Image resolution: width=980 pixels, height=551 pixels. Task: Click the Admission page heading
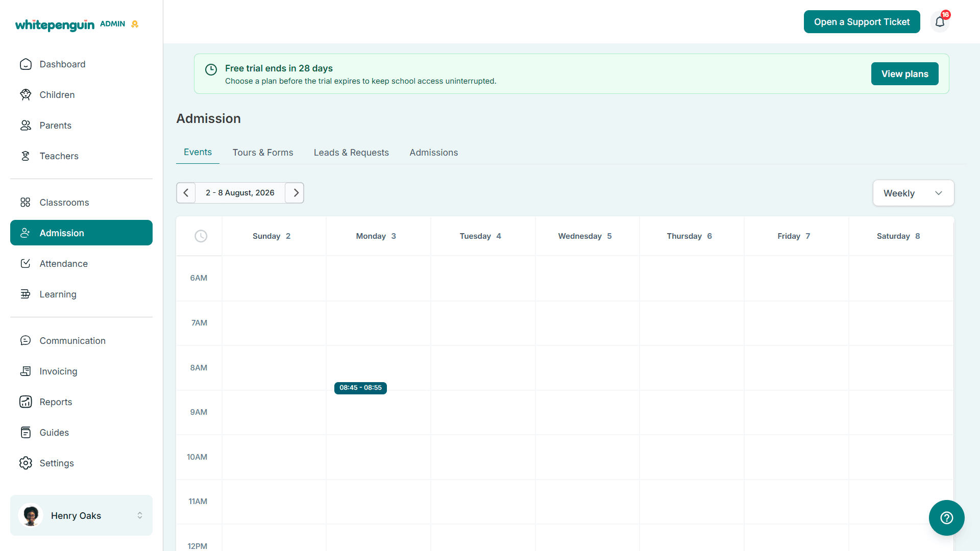[209, 118]
